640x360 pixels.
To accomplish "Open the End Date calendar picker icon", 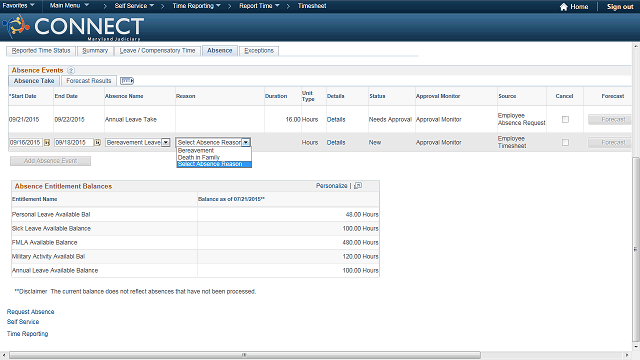I will pyautogui.click(x=98, y=142).
